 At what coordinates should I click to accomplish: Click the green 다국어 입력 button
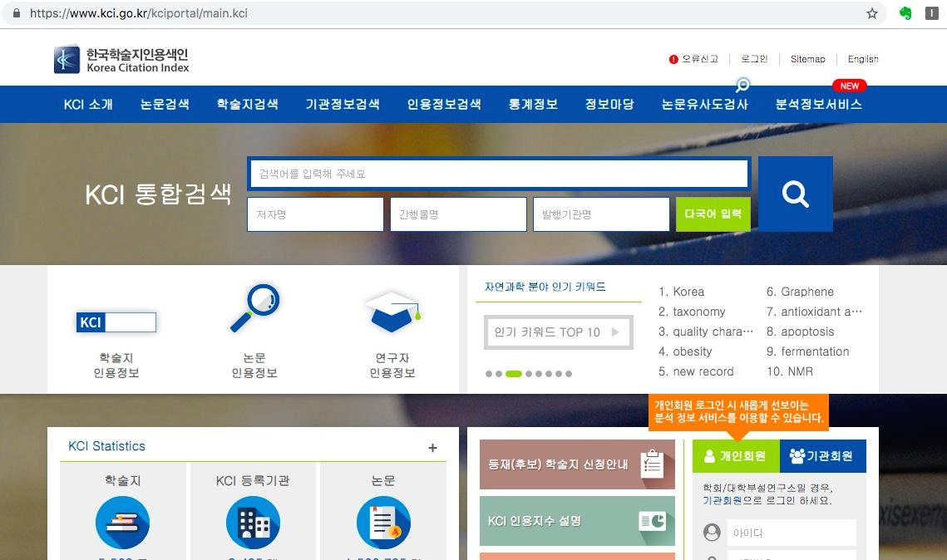[713, 214]
